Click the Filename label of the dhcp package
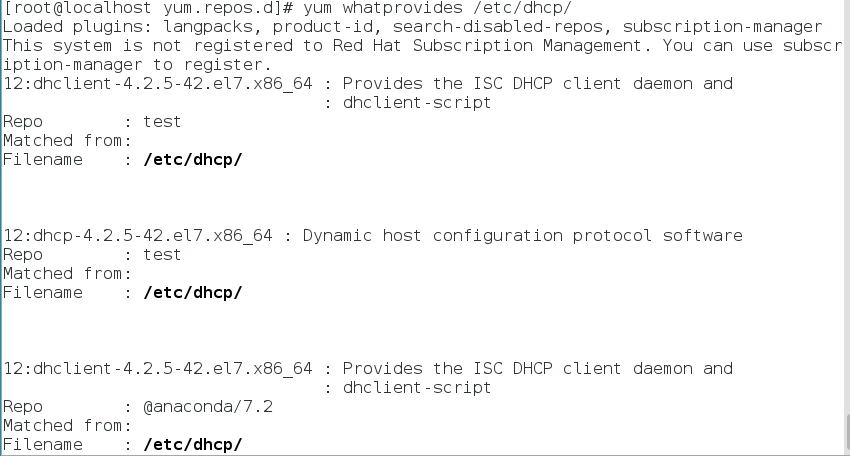Screen dimensions: 850x456 click(x=42, y=292)
